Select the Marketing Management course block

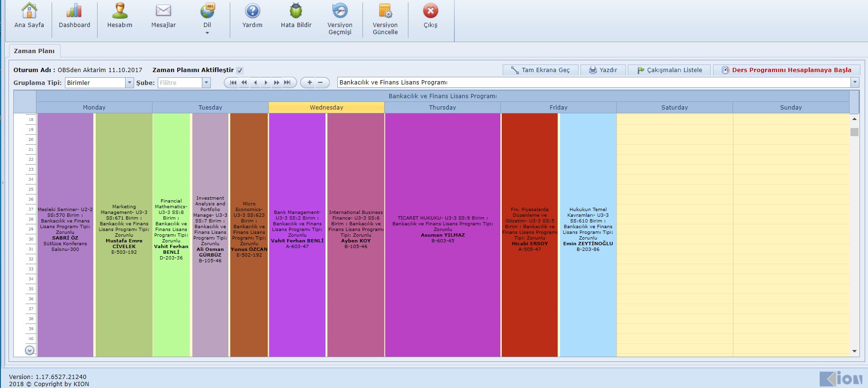tap(124, 235)
